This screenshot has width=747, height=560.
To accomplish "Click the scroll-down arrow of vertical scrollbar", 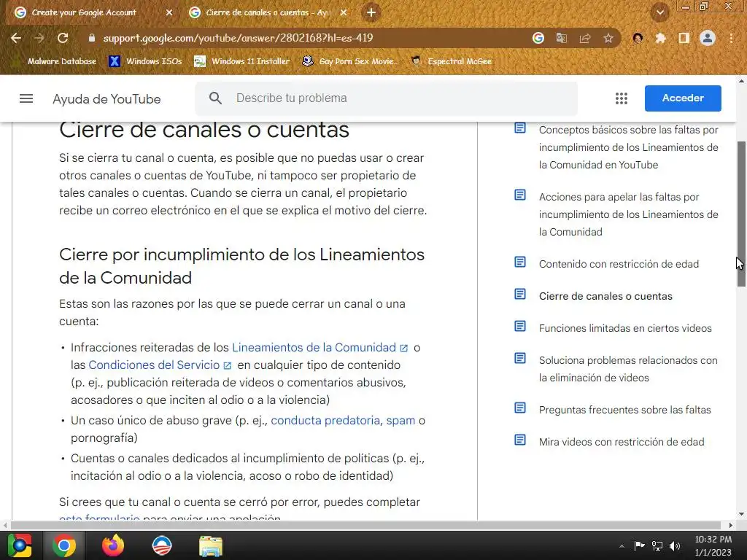I will click(741, 514).
